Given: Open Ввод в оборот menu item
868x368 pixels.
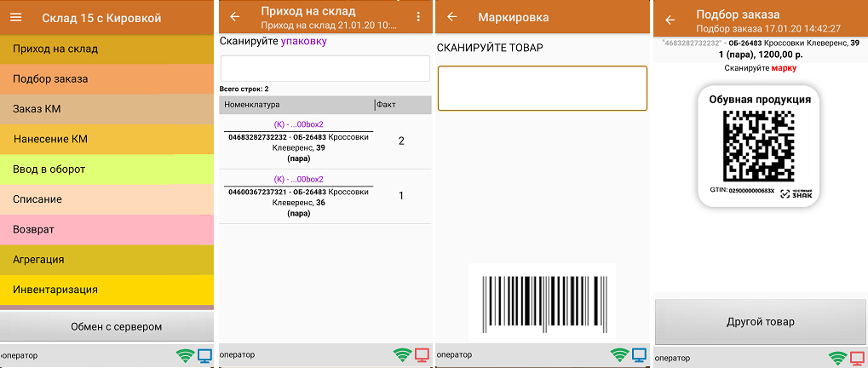Looking at the screenshot, I should [x=106, y=170].
